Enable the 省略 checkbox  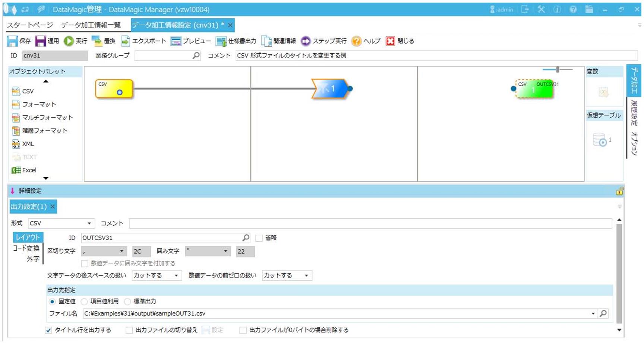pos(259,238)
